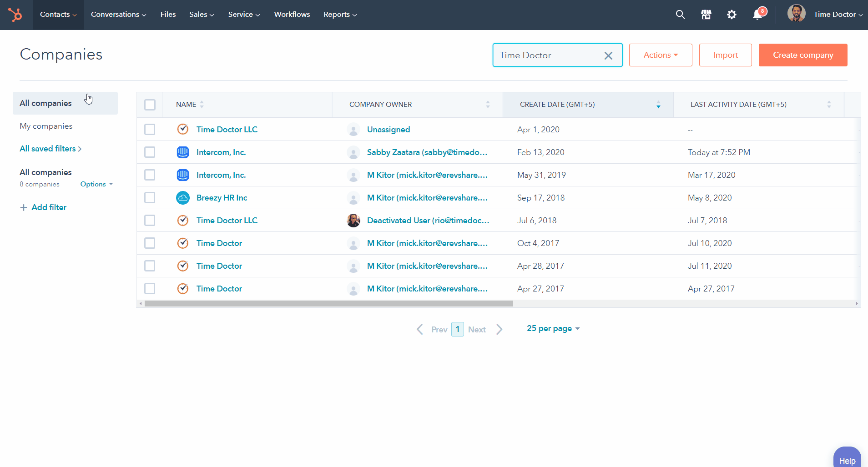868x467 pixels.
Task: Check the Breezy HR Inc row
Action: pyautogui.click(x=150, y=197)
